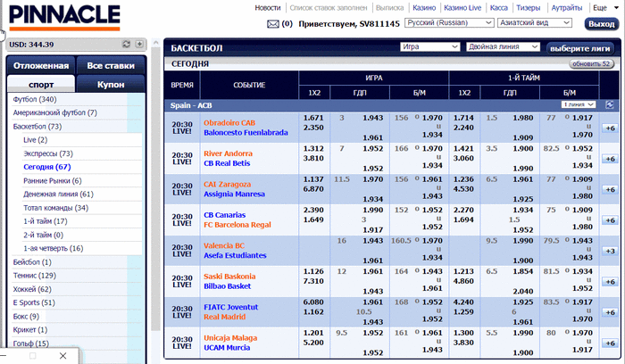
Task: Select Бокс (9) in sports list
Action: click(26, 316)
